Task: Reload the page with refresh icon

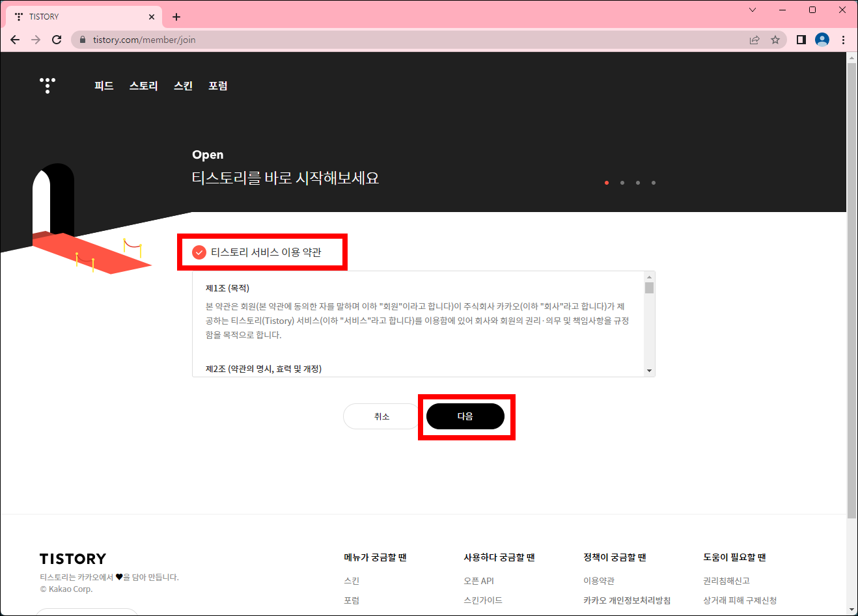Action: click(57, 40)
